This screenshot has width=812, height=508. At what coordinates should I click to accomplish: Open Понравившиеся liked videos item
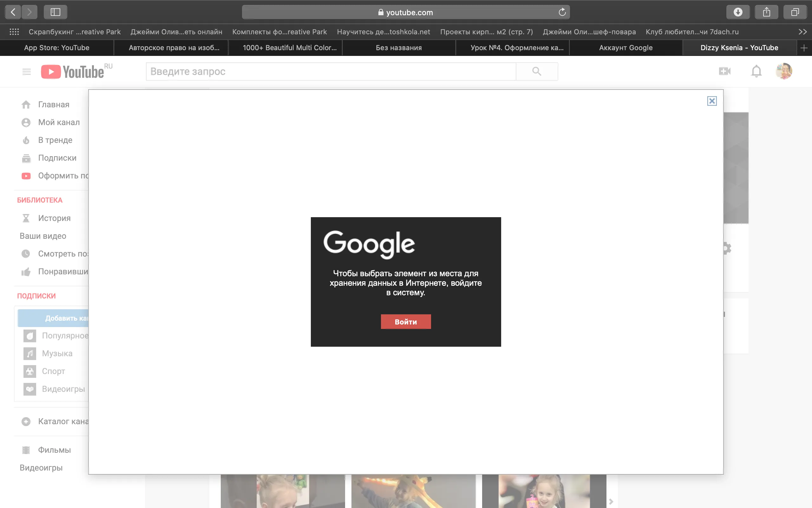click(x=54, y=271)
